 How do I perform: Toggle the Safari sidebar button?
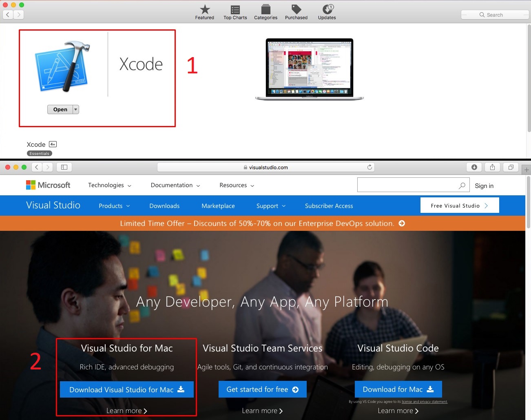coord(64,167)
